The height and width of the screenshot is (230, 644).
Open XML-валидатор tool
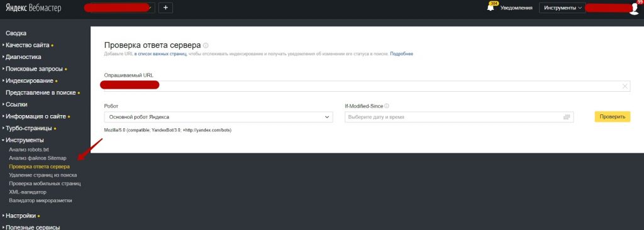tap(27, 192)
